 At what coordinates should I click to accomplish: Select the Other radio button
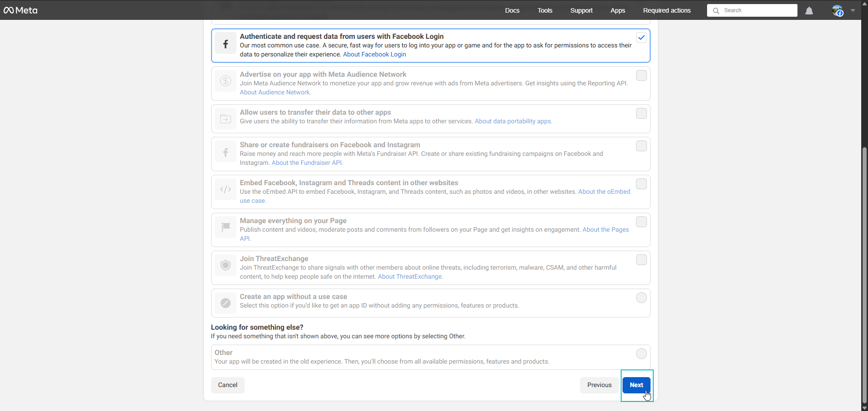(641, 354)
